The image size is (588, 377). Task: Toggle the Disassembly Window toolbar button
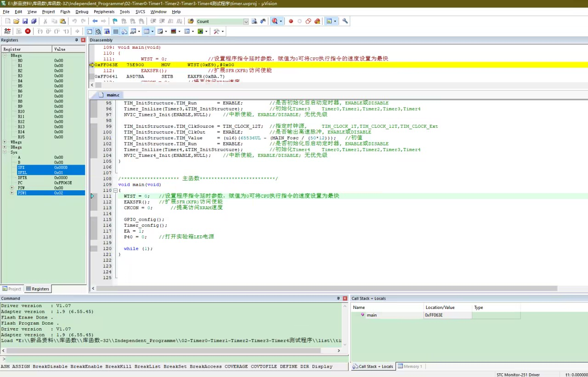point(98,31)
